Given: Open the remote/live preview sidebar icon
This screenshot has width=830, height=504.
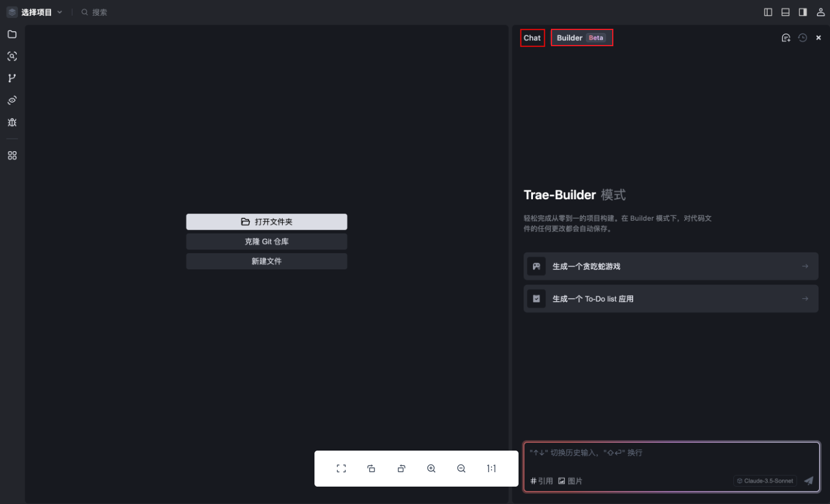Looking at the screenshot, I should click(12, 100).
